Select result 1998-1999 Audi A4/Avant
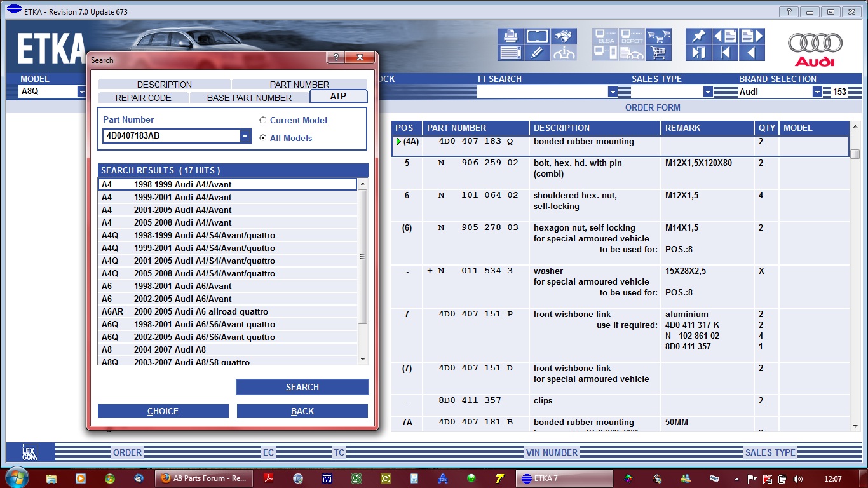The height and width of the screenshot is (488, 868). pos(227,184)
